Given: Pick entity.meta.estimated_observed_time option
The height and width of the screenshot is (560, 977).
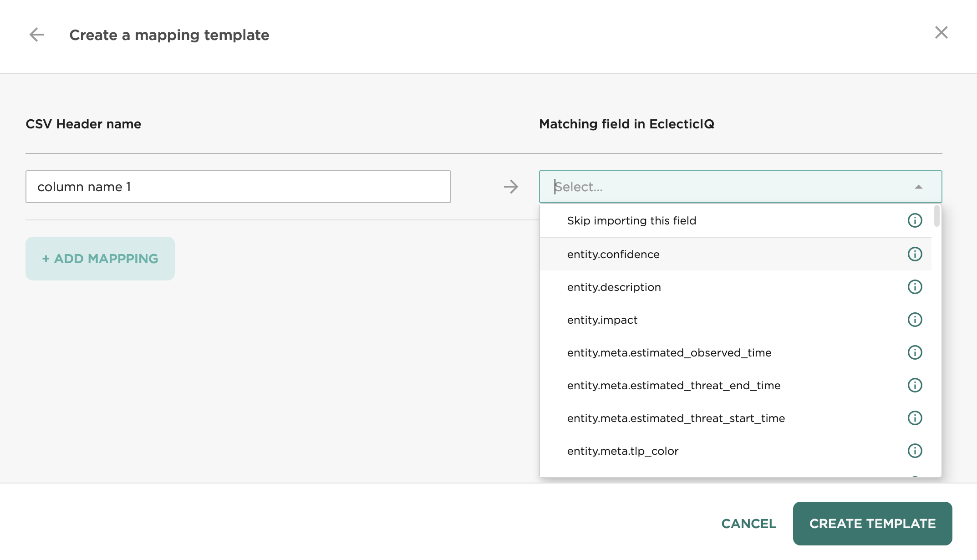Looking at the screenshot, I should (735, 352).
